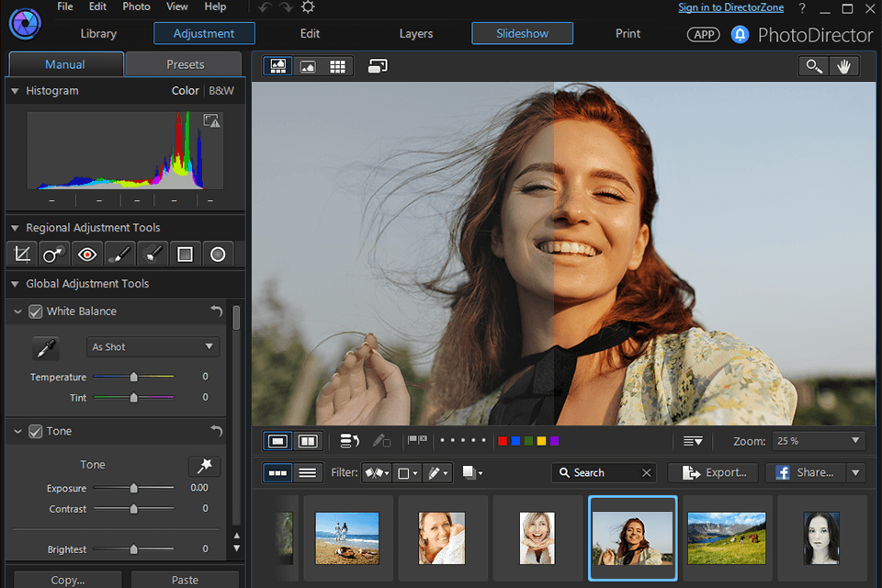Select the zoom magnifier tool

tap(814, 66)
